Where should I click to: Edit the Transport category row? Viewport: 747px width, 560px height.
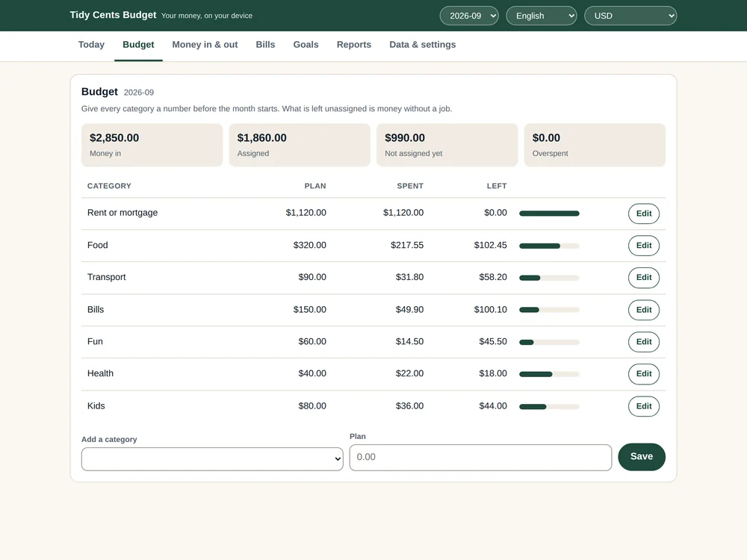(644, 277)
